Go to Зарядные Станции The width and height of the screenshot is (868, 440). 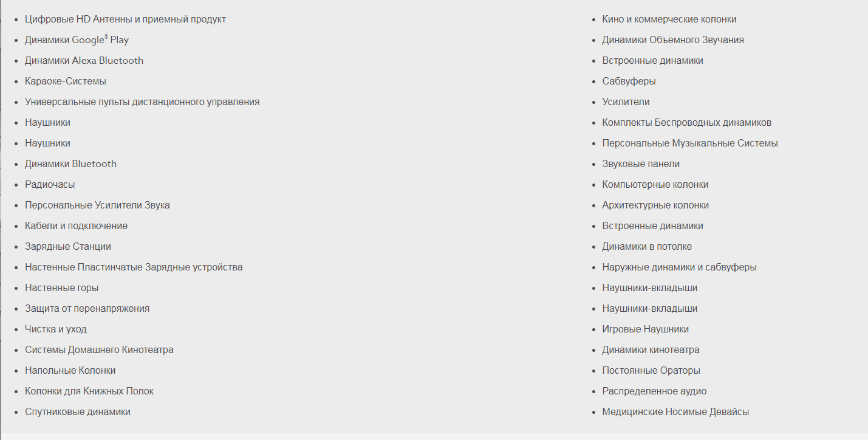(68, 247)
